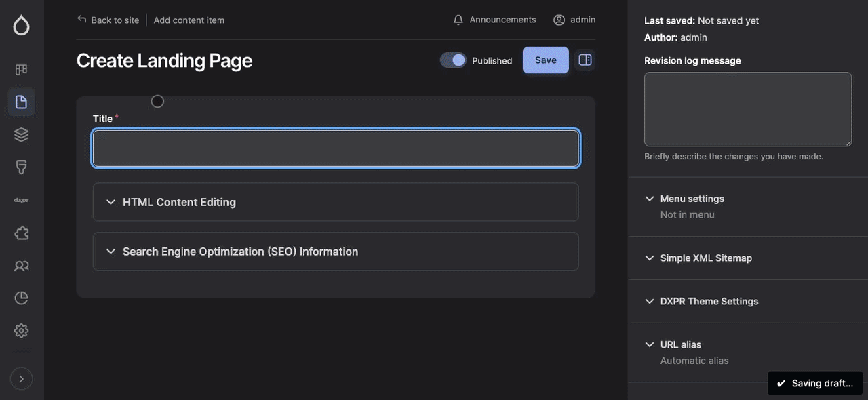The width and height of the screenshot is (868, 400).
Task: Click the Save button
Action: [x=545, y=60]
